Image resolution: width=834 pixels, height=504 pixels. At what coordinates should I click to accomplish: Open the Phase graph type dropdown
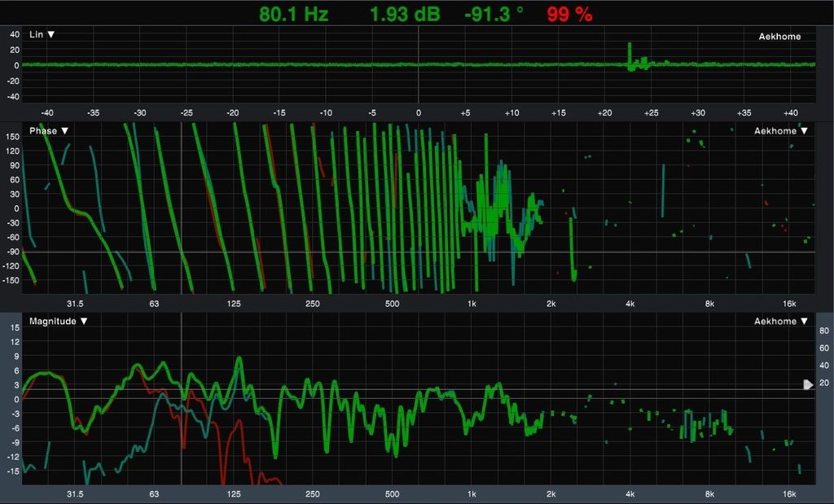[x=49, y=131]
